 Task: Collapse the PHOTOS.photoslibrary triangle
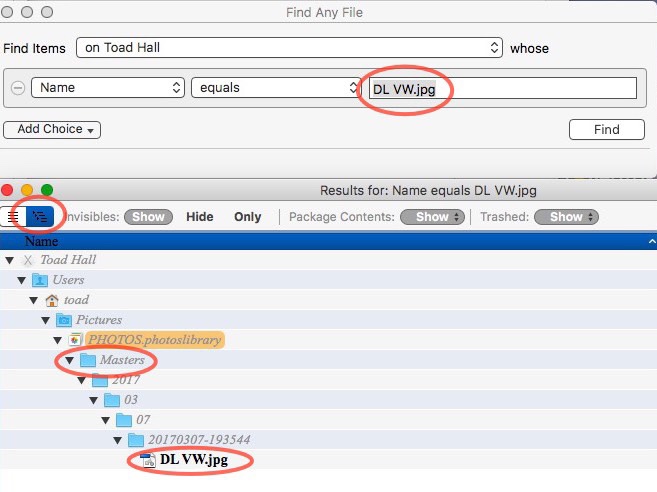58,340
